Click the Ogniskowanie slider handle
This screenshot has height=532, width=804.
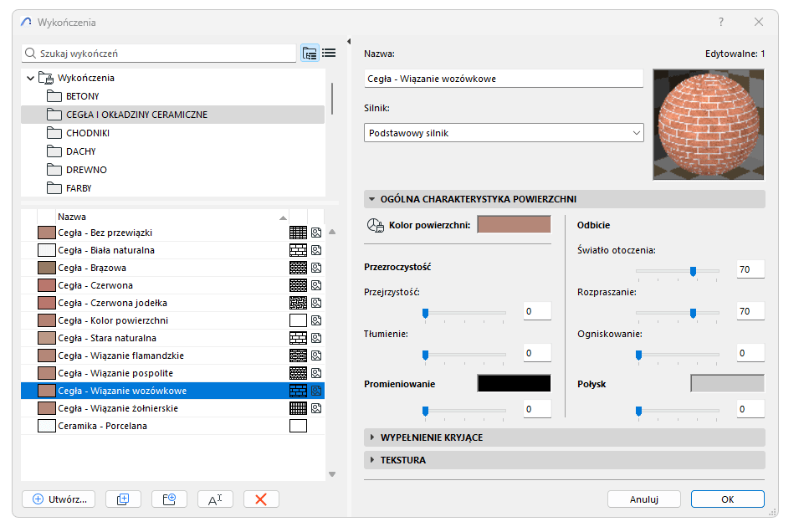[638, 356]
